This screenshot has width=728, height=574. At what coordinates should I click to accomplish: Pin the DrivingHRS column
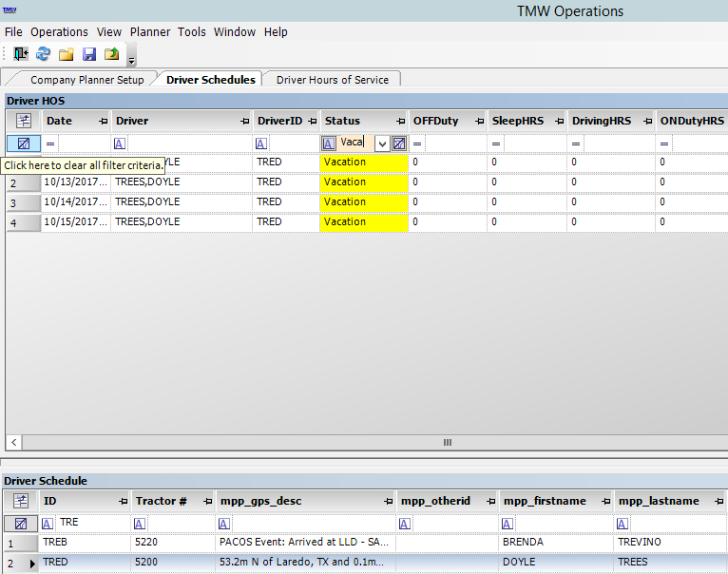click(x=647, y=122)
